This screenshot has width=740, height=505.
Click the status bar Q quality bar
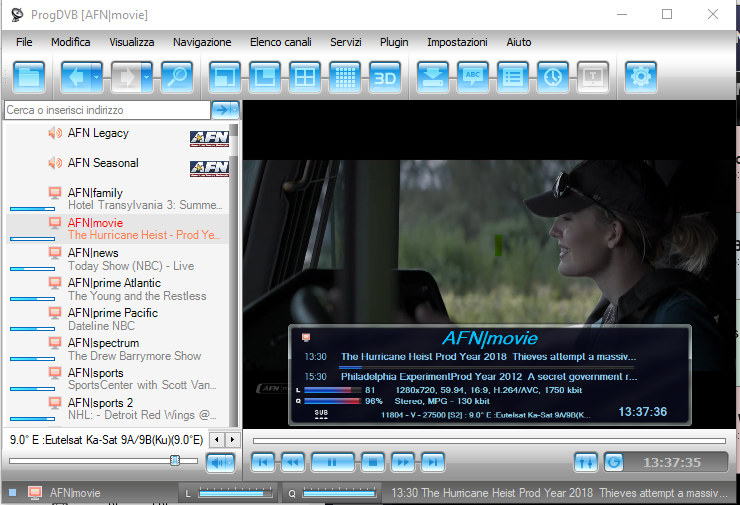point(339,493)
